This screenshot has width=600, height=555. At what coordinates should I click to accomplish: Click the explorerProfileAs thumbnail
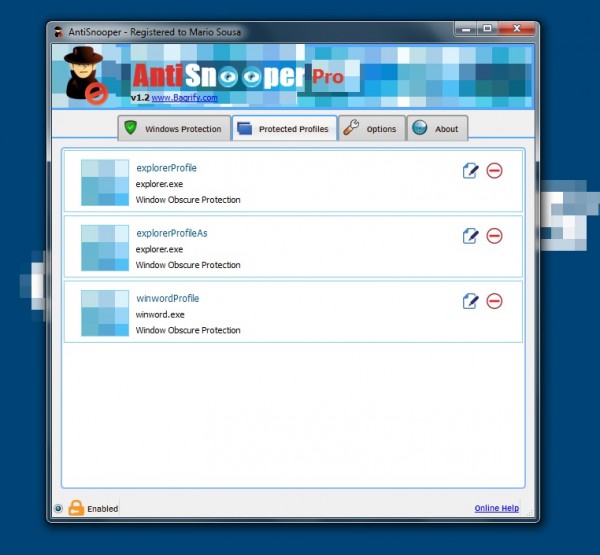(105, 248)
